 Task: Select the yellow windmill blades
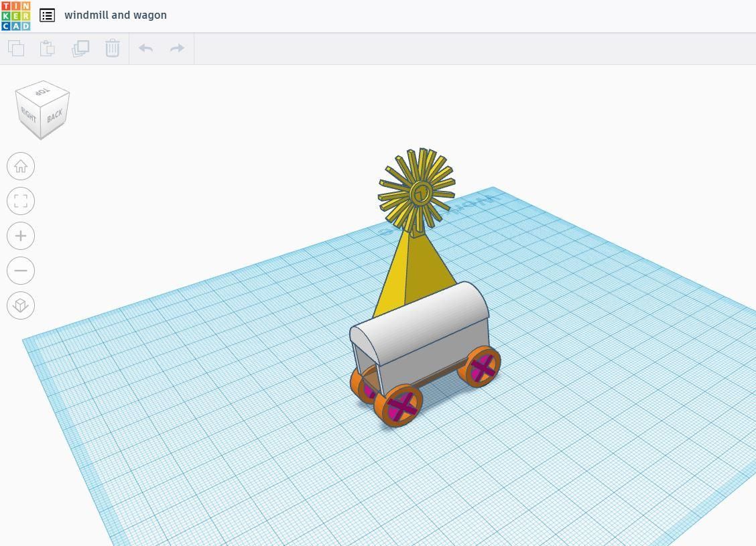click(x=418, y=190)
